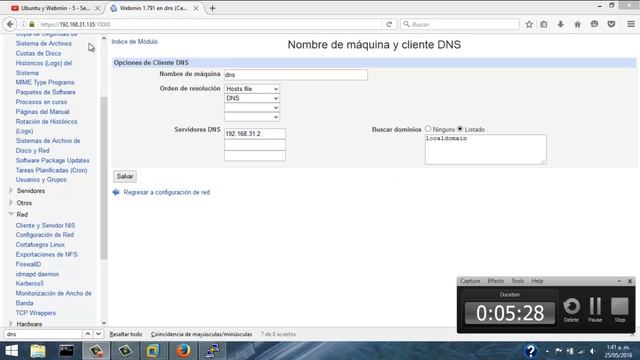Open the Effects menu in recorder
This screenshot has width=640, height=360.
click(496, 281)
